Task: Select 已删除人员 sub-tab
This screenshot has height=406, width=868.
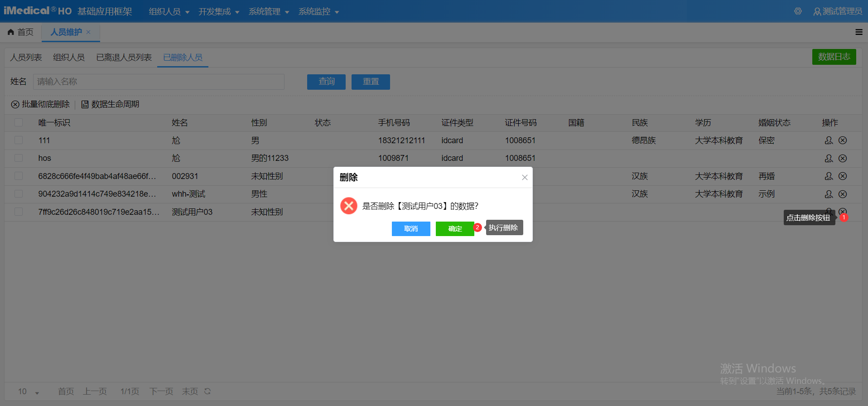Action: [x=183, y=58]
